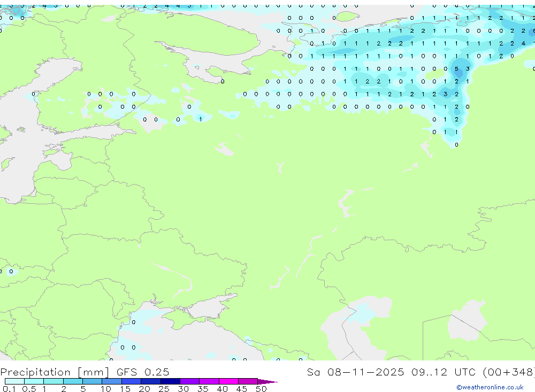This screenshot has height=392, width=535.
Task: Click the legend label '25'
Action: 164,389
